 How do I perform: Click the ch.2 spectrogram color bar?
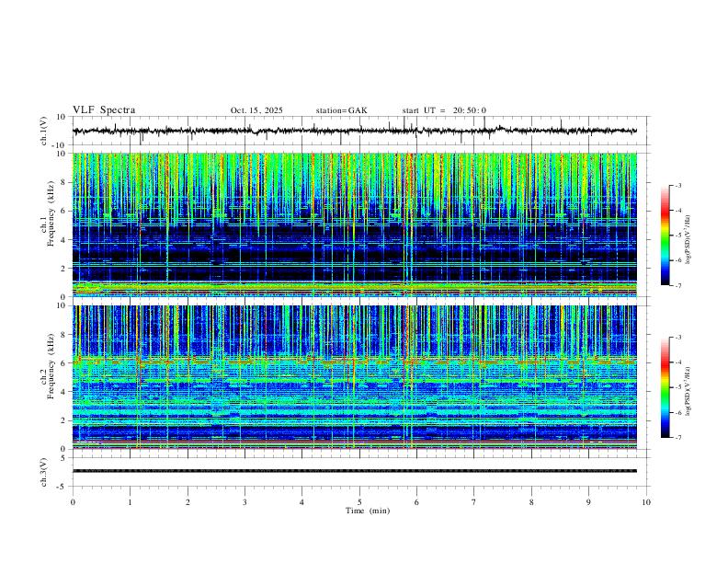pos(665,387)
